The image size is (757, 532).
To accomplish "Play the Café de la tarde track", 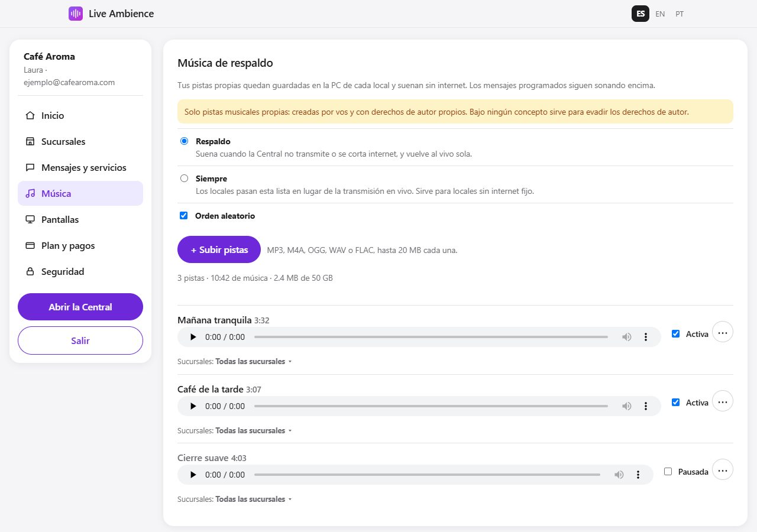I will pos(193,406).
